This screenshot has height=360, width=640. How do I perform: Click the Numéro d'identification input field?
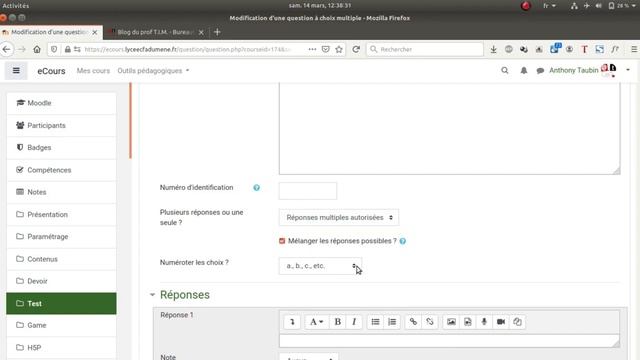(x=308, y=191)
